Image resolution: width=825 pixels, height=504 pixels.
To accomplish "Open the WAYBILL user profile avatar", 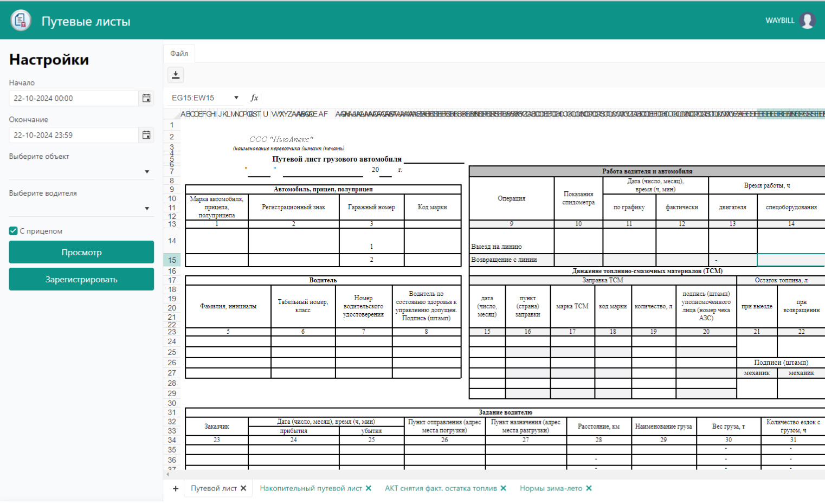I will click(x=807, y=21).
